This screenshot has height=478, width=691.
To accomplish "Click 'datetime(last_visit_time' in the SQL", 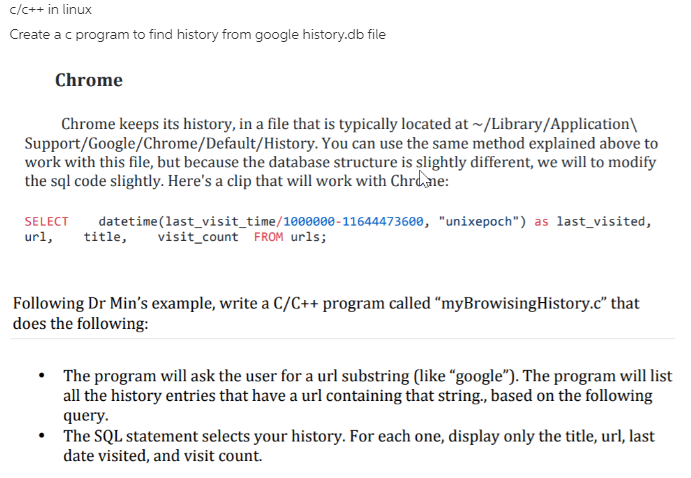I will coord(187,221).
